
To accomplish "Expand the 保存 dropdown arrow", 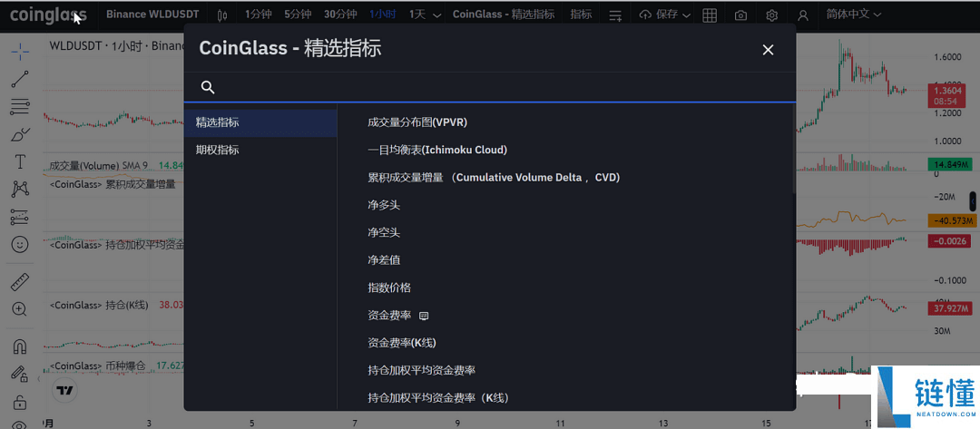I will [x=687, y=15].
